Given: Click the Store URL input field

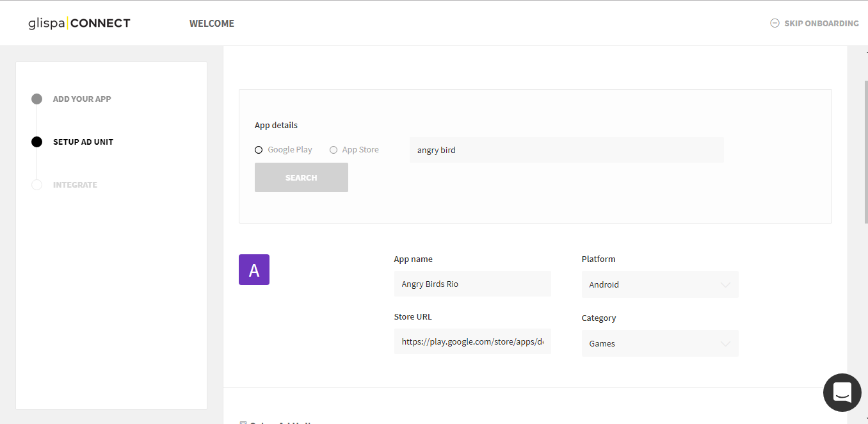Looking at the screenshot, I should click(472, 342).
